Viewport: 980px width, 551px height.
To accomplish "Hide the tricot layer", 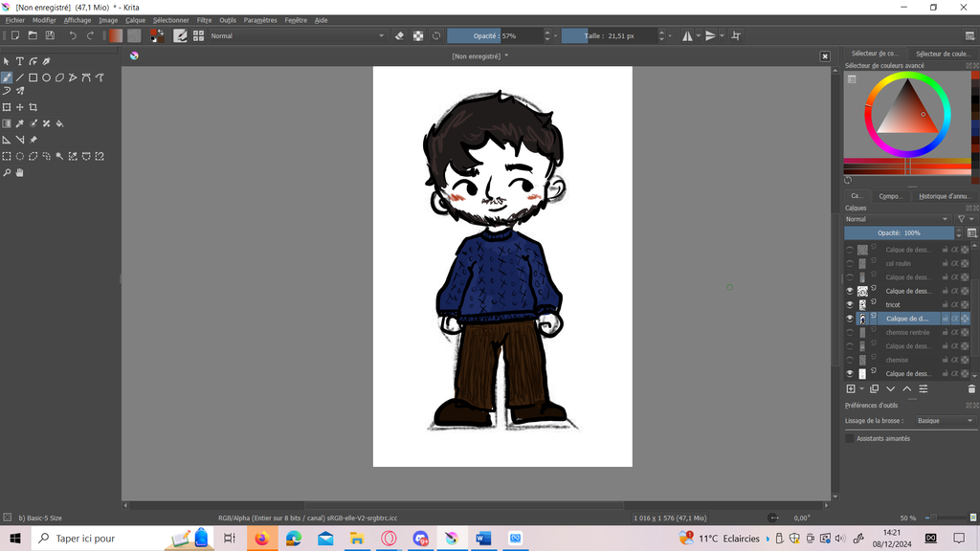I will pos(850,305).
